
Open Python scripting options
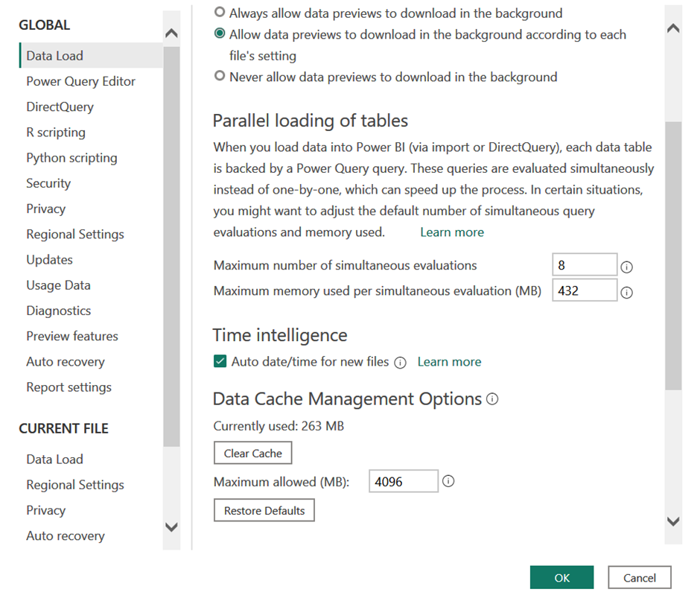coord(71,158)
